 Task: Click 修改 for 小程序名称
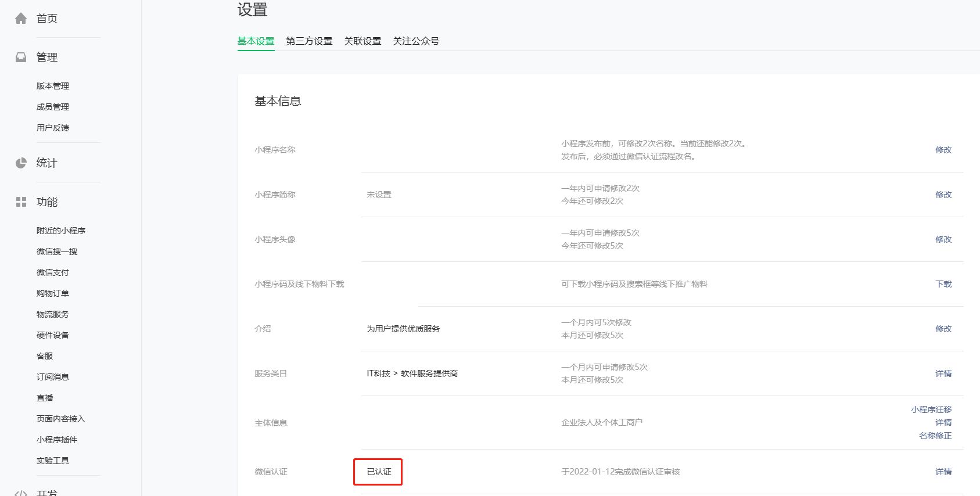pyautogui.click(x=943, y=150)
